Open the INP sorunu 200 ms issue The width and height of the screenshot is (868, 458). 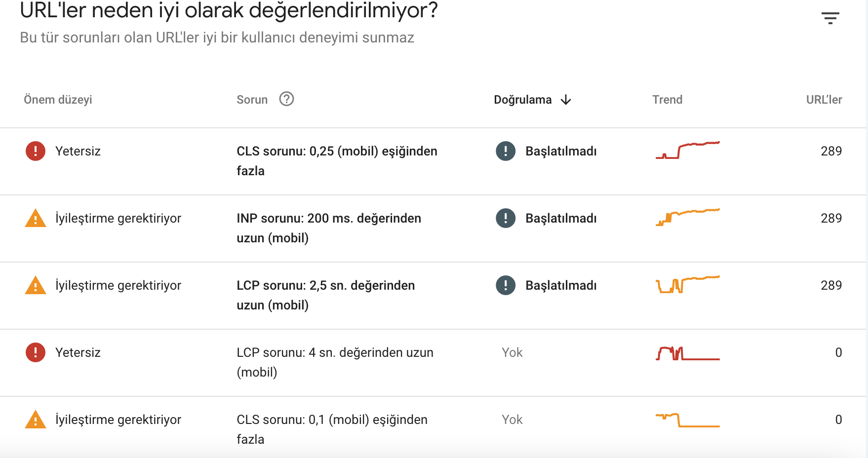[329, 228]
